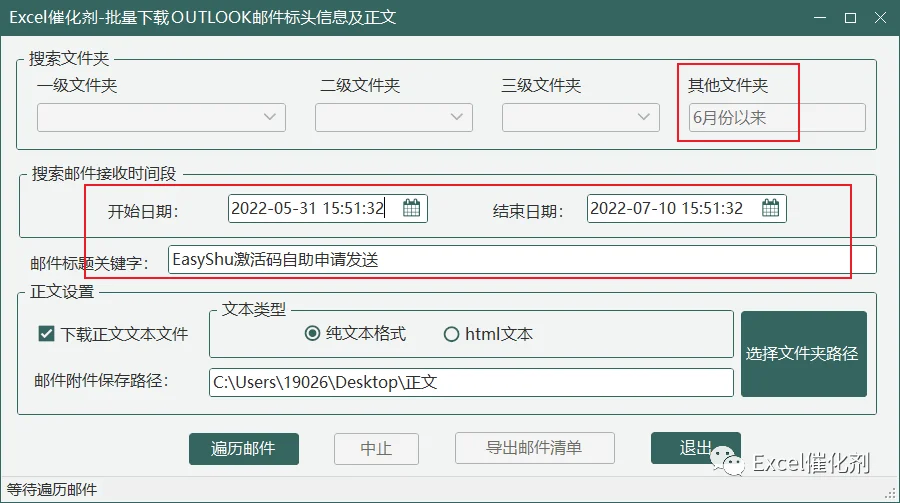Click the 邮件附件保存路径 field
Image resolution: width=900 pixels, height=503 pixels.
point(471,382)
